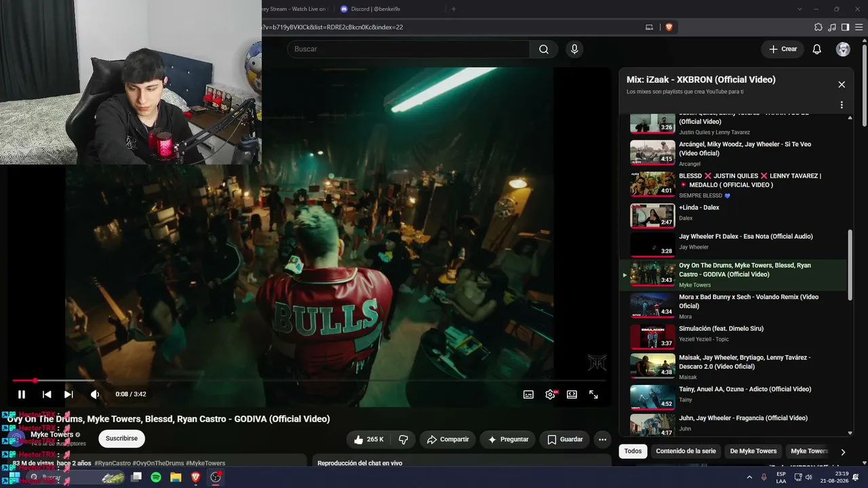
Task: Show hidden system tray icons
Action: (749, 477)
